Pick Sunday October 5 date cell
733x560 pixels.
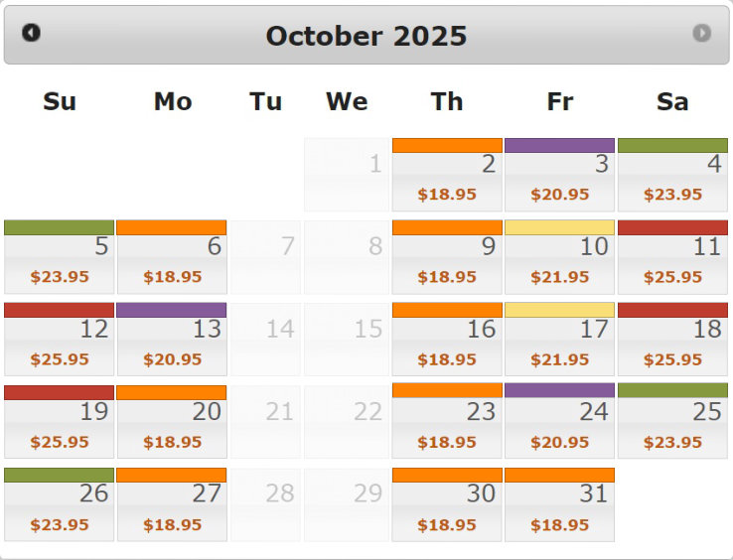click(x=59, y=257)
